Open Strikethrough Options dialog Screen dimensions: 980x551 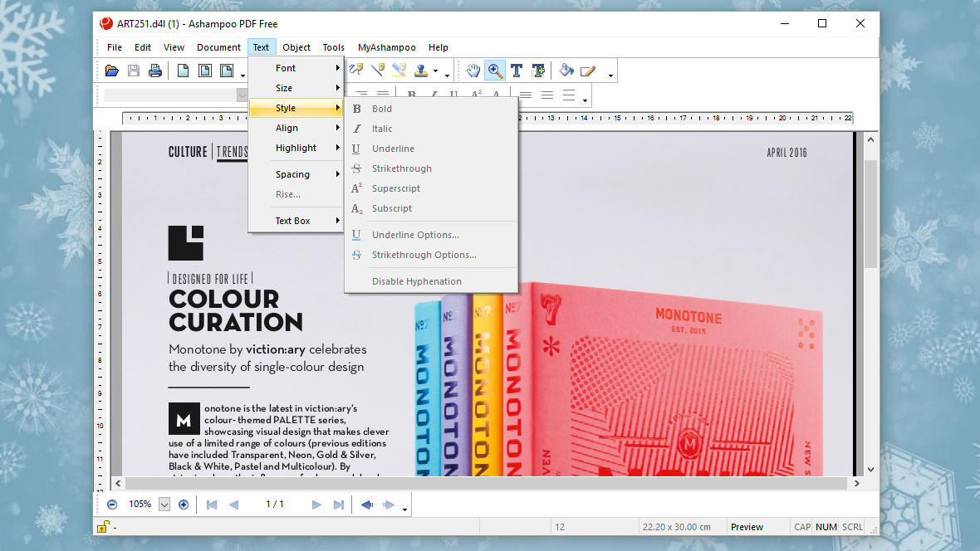point(431,255)
